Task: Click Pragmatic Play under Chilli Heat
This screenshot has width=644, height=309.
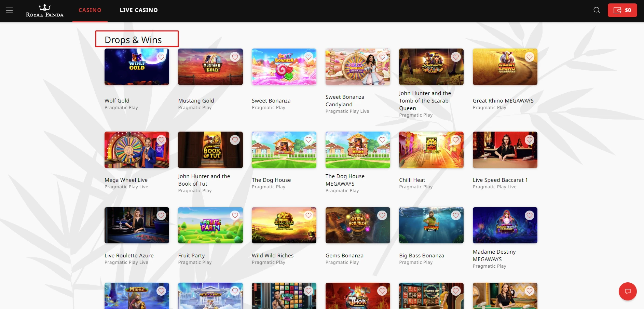Action: 416,187
